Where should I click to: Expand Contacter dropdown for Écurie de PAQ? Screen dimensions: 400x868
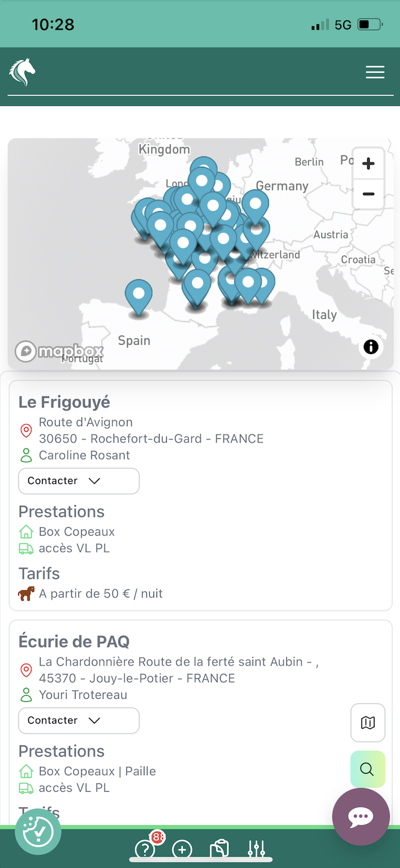point(79,721)
